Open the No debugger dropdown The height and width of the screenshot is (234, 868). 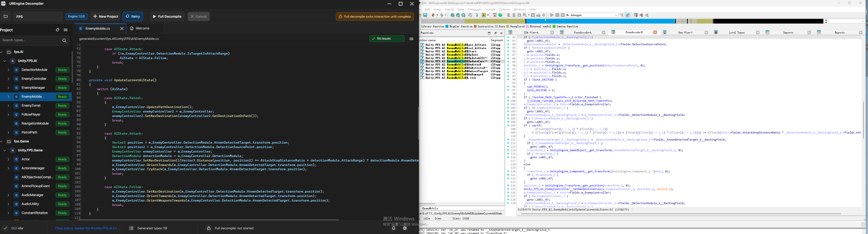(592, 15)
